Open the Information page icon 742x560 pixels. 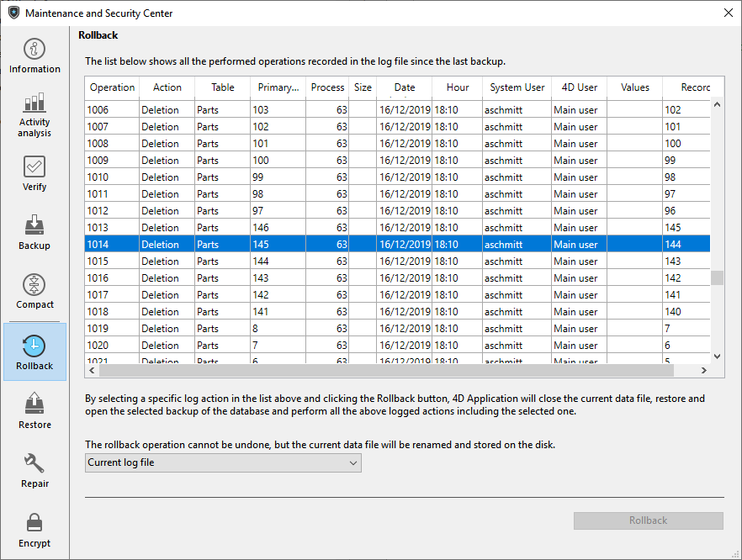[x=34, y=50]
